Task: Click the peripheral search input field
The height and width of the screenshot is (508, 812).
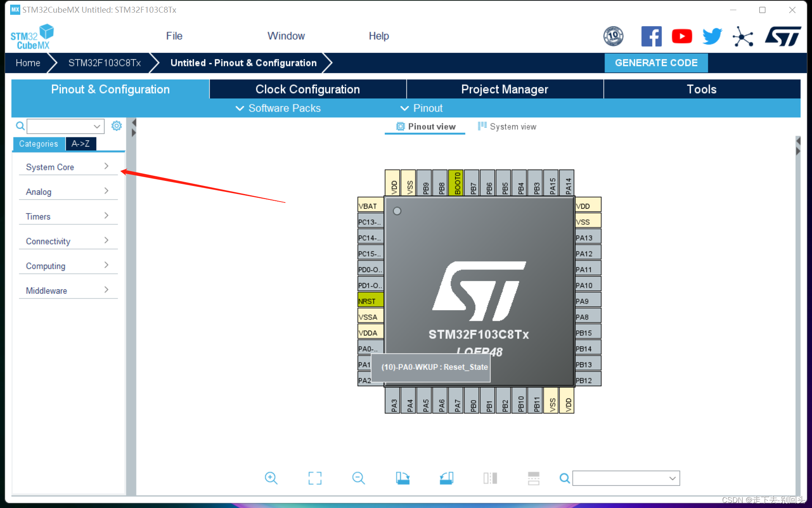Action: click(x=60, y=126)
